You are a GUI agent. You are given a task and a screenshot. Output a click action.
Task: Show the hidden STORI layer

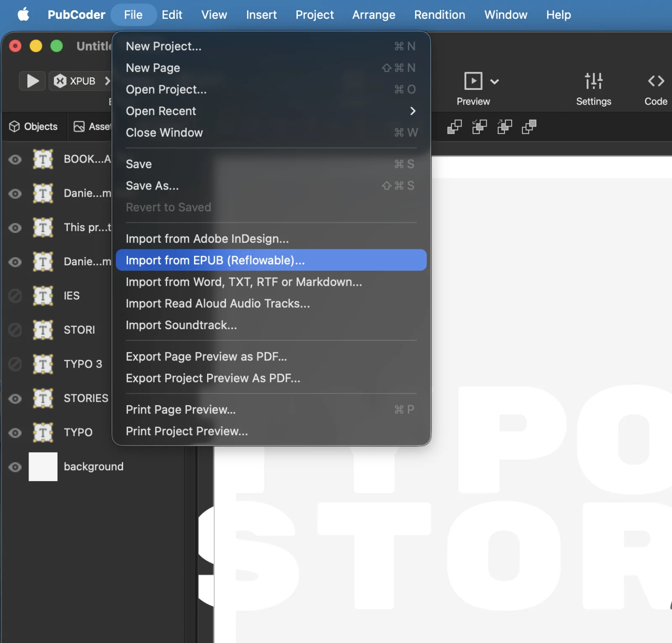[x=15, y=330]
